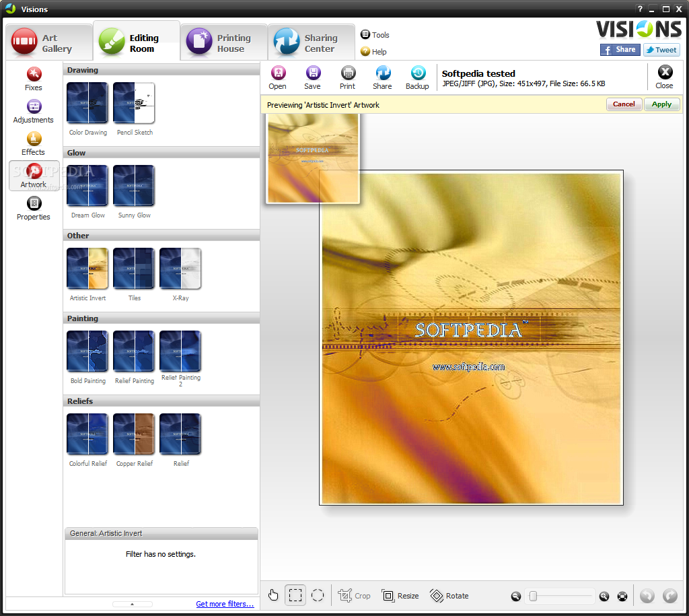The width and height of the screenshot is (689, 616).
Task: Close the image with Close icon
Action: point(664,77)
